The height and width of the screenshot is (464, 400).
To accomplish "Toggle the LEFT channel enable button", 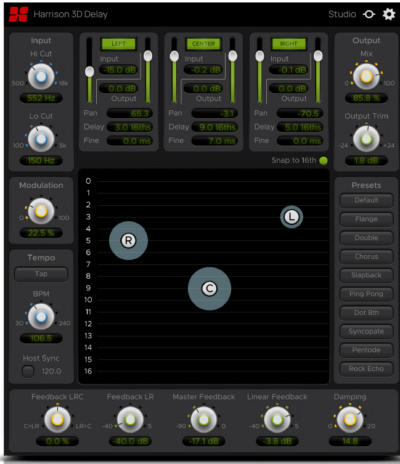I will [118, 44].
